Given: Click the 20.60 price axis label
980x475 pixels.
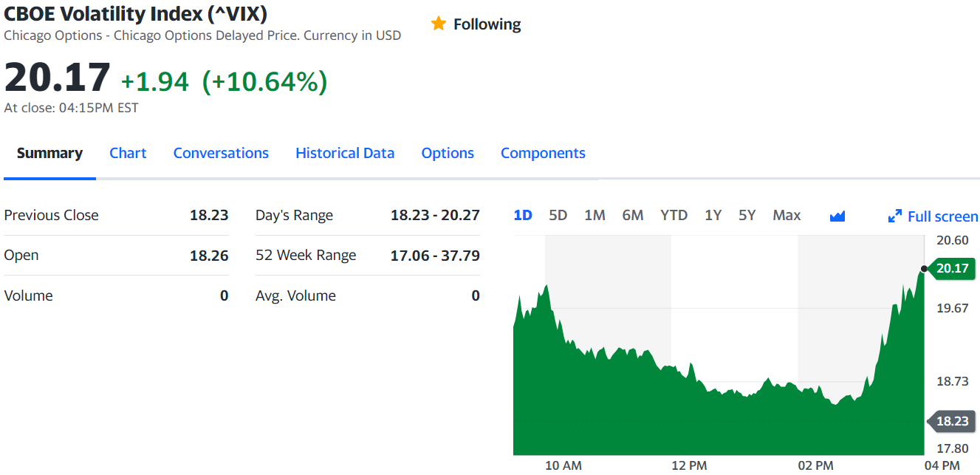Looking at the screenshot, I should [952, 240].
